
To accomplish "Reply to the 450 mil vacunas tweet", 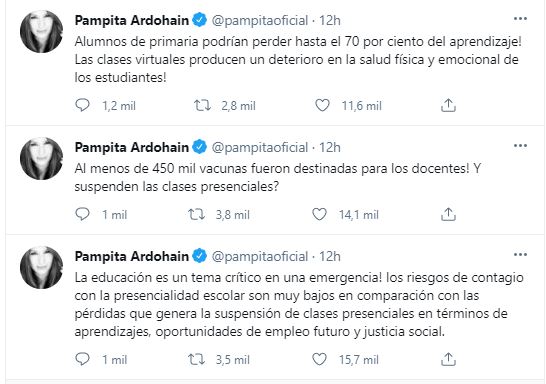I will pos(83,214).
